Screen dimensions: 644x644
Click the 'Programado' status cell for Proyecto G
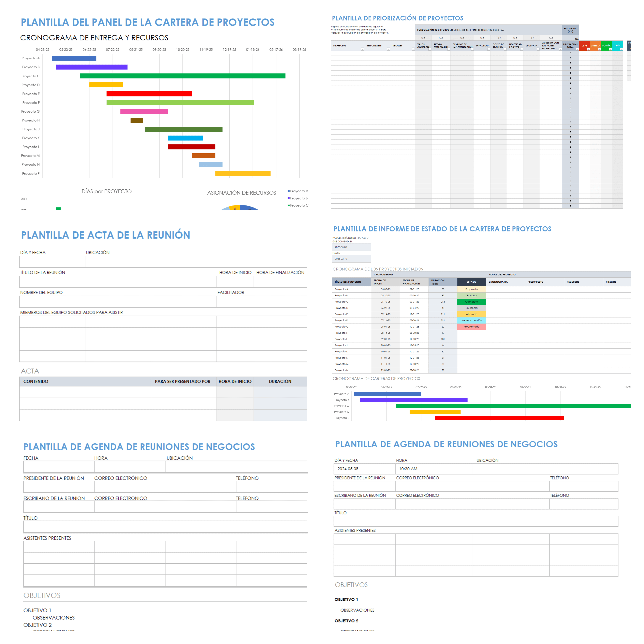(x=472, y=327)
